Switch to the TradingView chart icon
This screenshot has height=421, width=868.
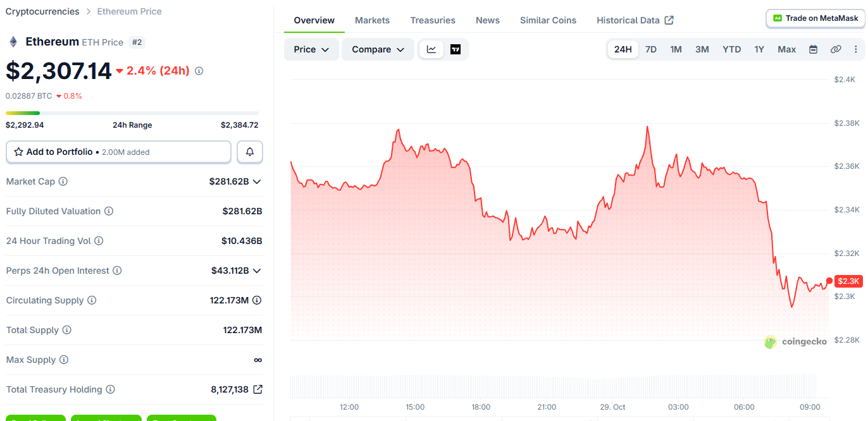[456, 49]
